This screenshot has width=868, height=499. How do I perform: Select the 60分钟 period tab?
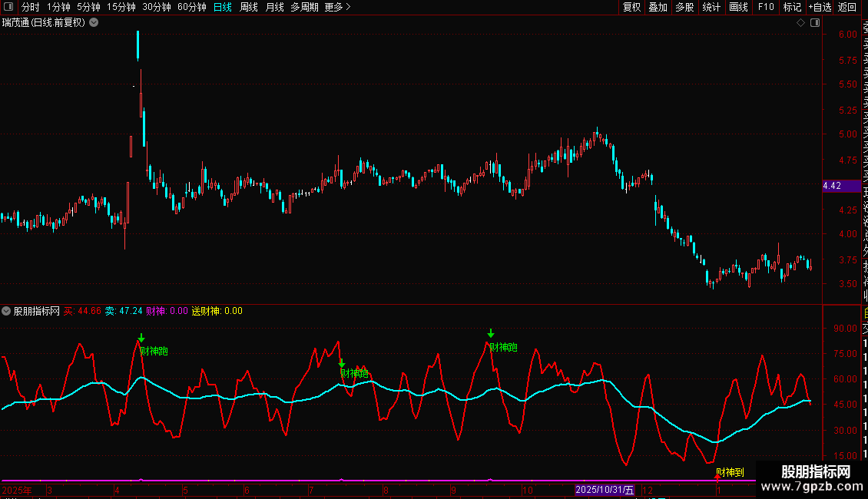pyautogui.click(x=192, y=7)
